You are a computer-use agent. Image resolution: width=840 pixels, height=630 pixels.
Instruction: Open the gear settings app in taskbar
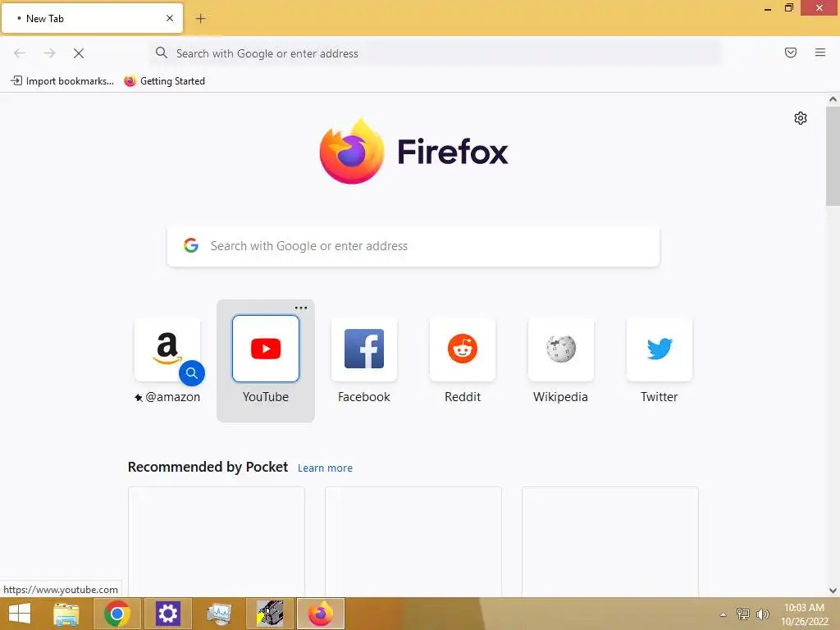coord(167,614)
